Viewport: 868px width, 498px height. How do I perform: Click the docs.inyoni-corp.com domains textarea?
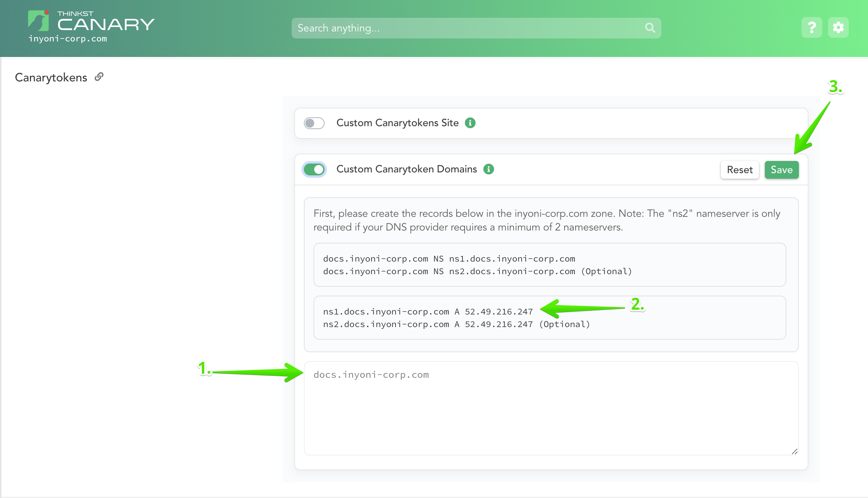click(551, 408)
